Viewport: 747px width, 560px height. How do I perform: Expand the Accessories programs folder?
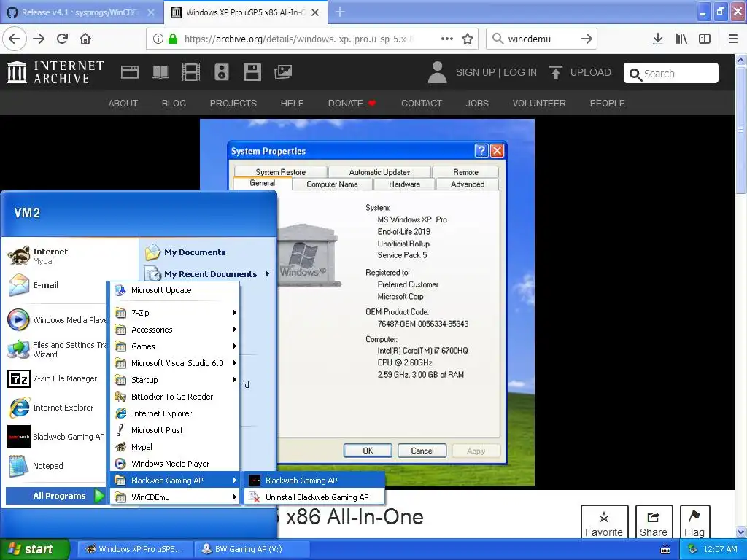point(176,330)
